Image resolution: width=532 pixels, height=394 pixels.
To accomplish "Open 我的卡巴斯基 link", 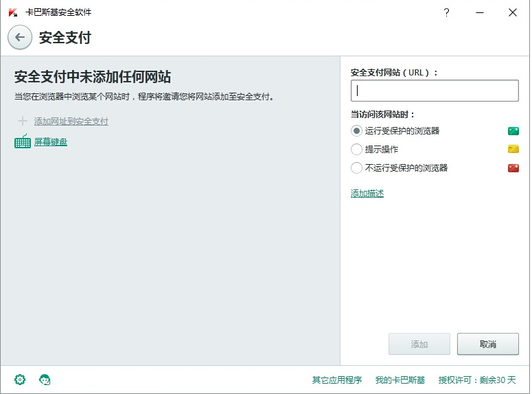I will click(x=400, y=380).
